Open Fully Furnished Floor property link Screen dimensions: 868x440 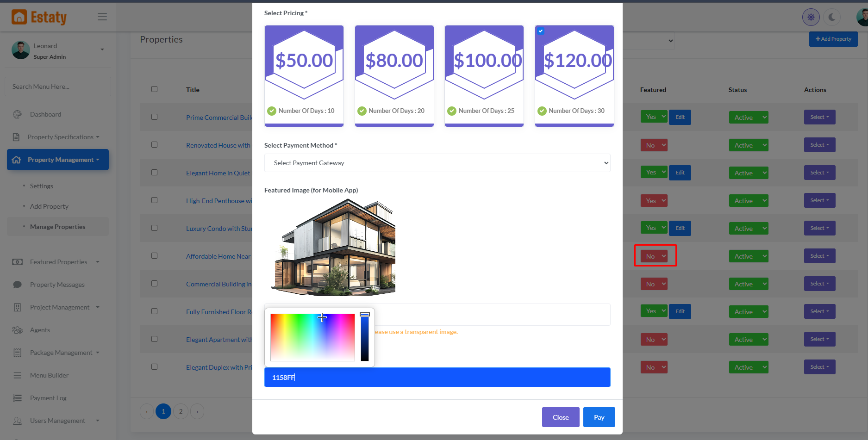pyautogui.click(x=219, y=312)
